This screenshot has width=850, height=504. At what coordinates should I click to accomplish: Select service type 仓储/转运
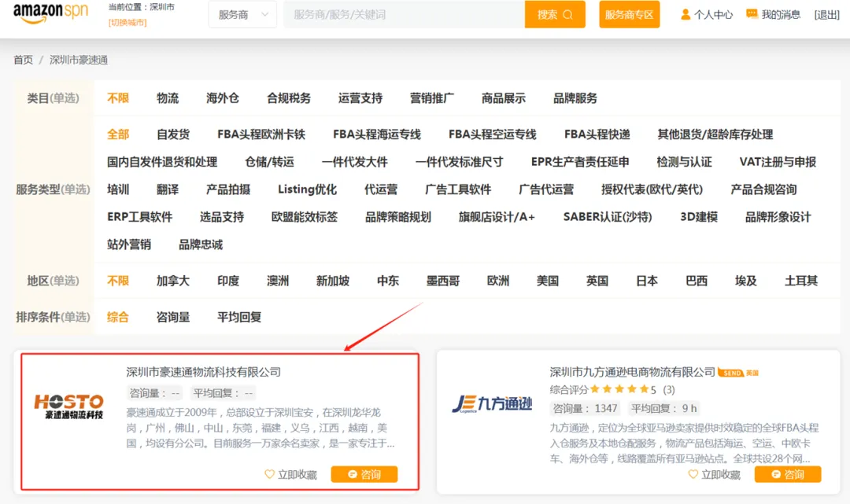coord(269,162)
